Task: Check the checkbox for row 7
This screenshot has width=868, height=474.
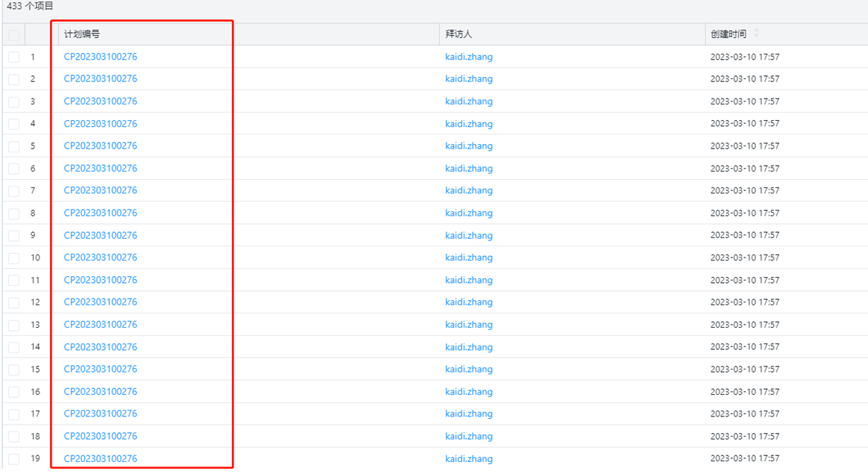Action: [14, 191]
